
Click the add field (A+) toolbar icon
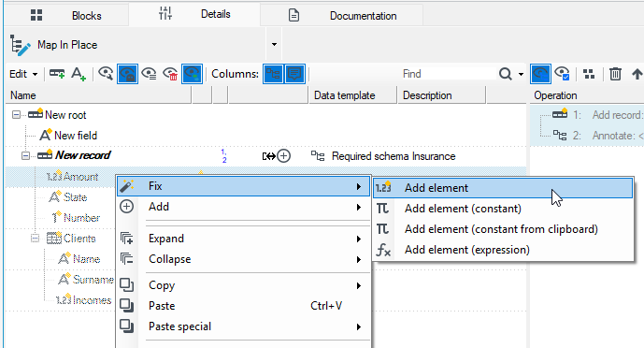tap(79, 74)
